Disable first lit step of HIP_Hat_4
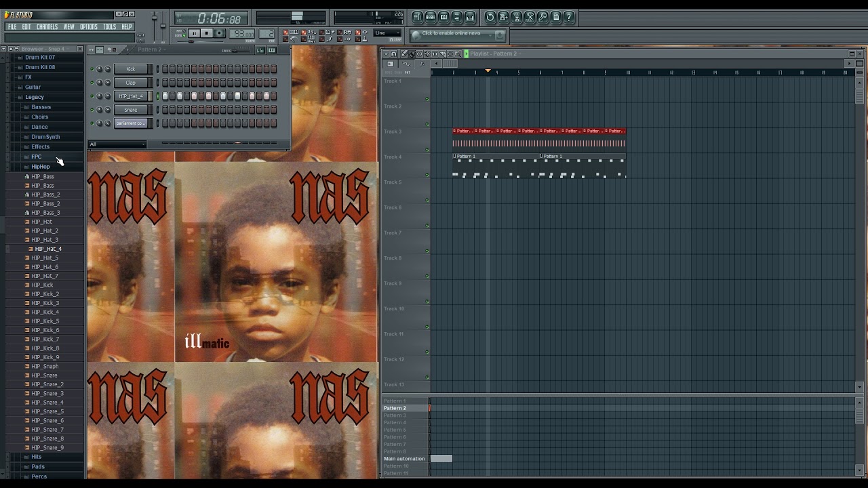 [165, 96]
